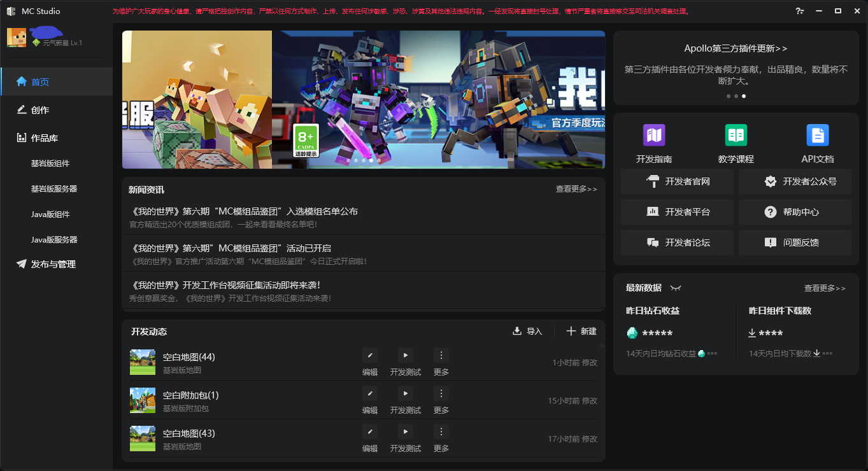Open 开发者平台 button
Viewport: 868px width, 471px height.
tap(677, 212)
